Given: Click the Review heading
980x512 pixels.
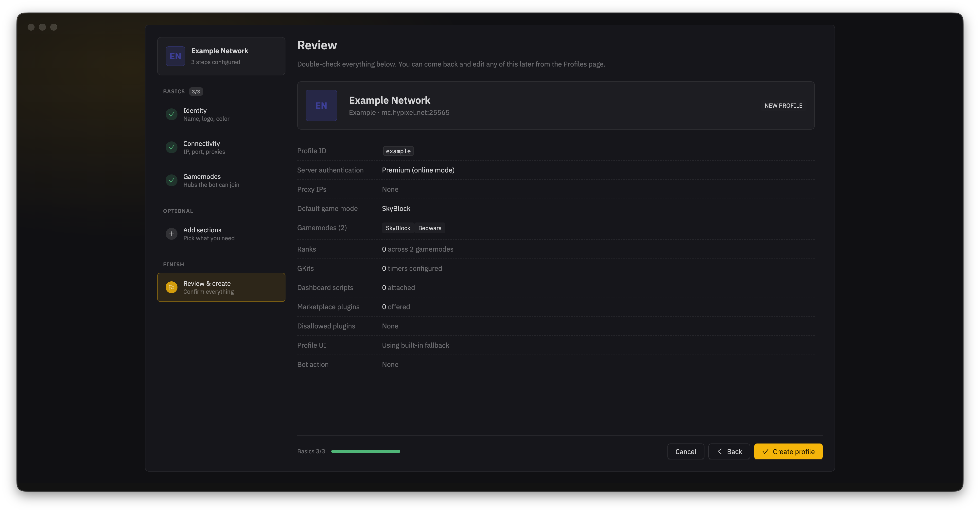Looking at the screenshot, I should tap(317, 45).
